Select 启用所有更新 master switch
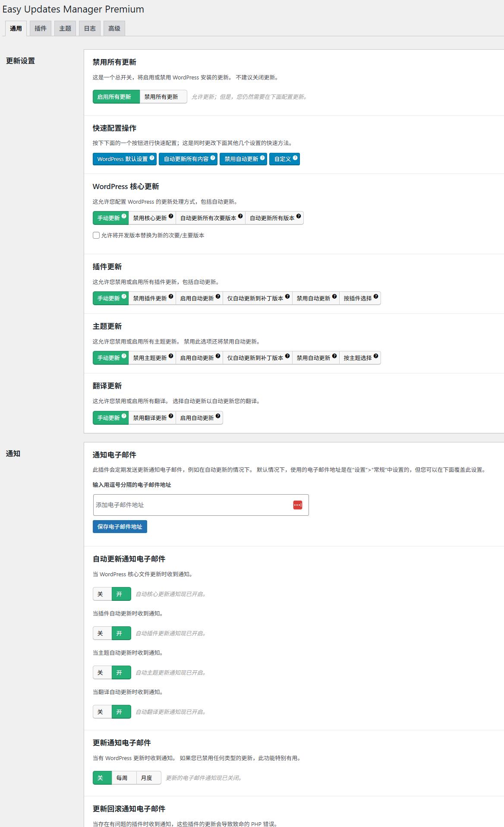 click(x=116, y=97)
